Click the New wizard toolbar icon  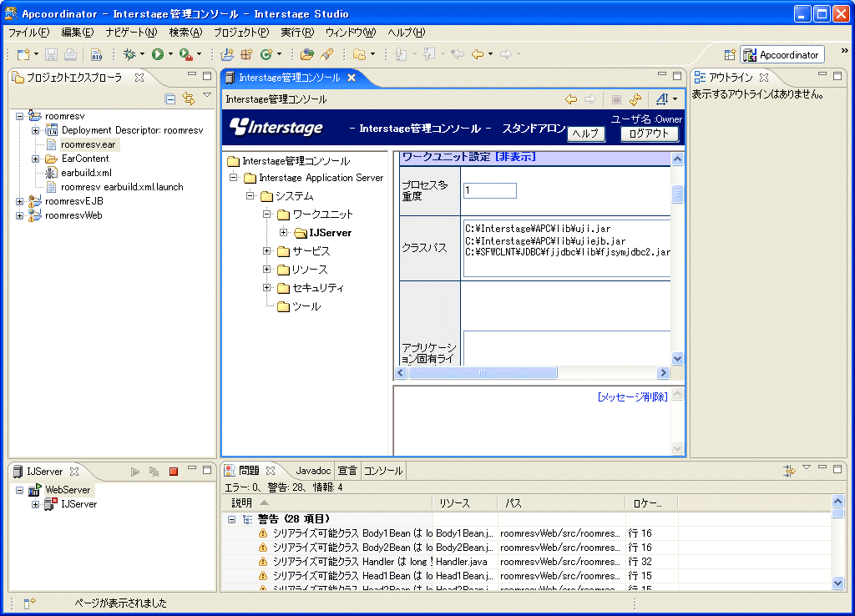point(23,54)
